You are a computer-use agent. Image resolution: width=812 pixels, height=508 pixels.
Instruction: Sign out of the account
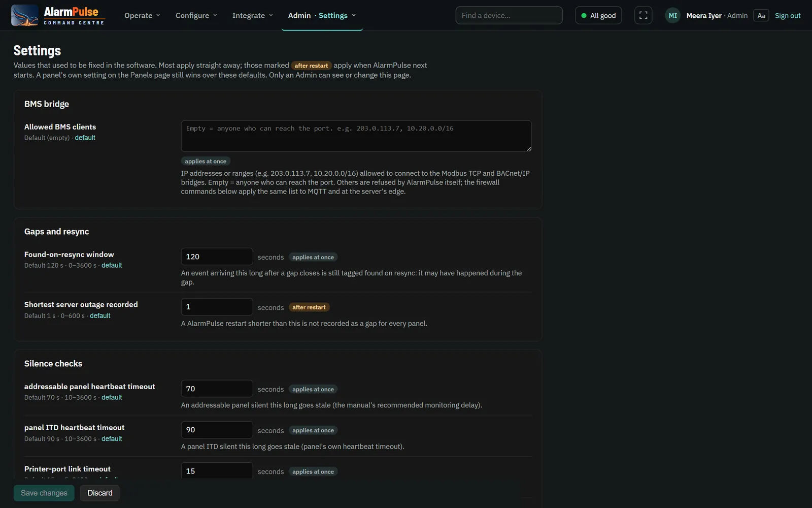(788, 15)
